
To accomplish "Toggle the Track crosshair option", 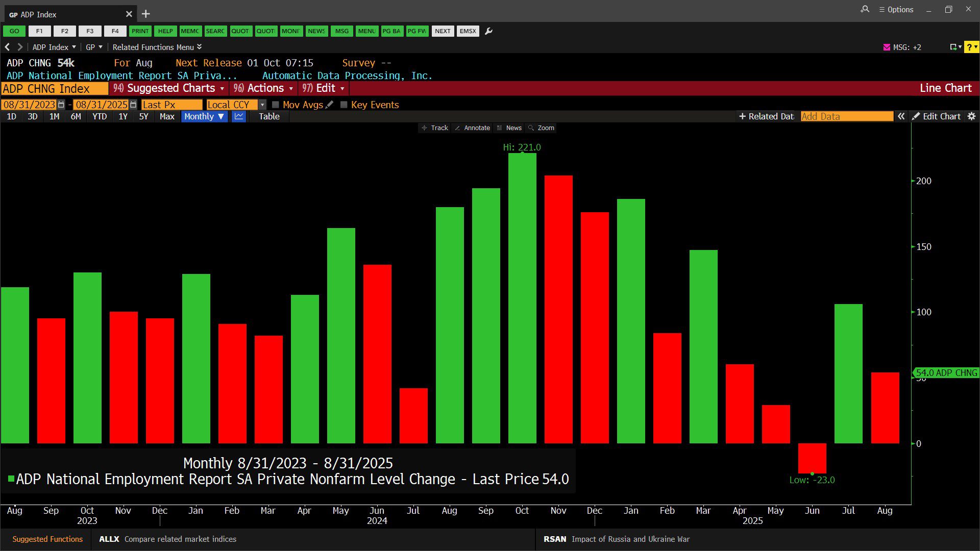I will tap(435, 128).
